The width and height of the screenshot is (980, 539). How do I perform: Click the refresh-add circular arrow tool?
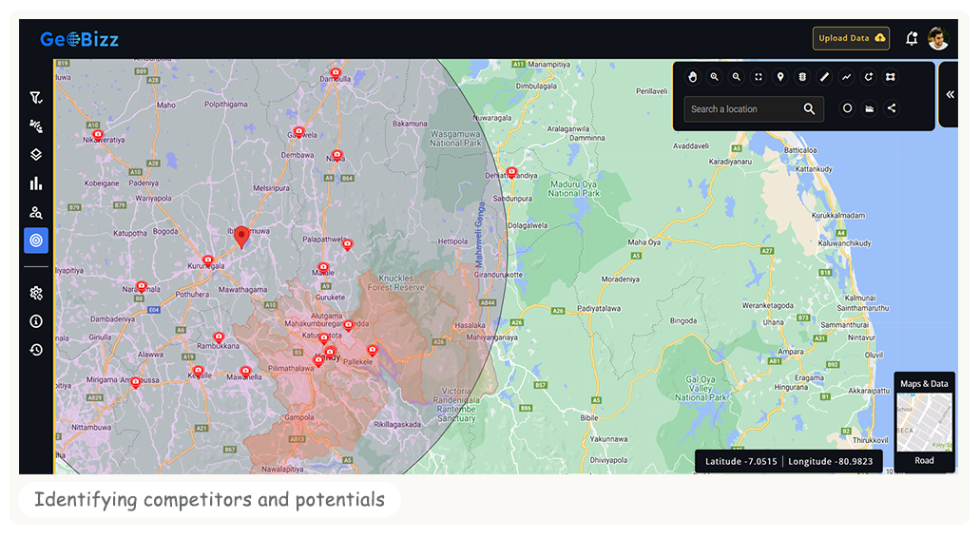(x=868, y=77)
